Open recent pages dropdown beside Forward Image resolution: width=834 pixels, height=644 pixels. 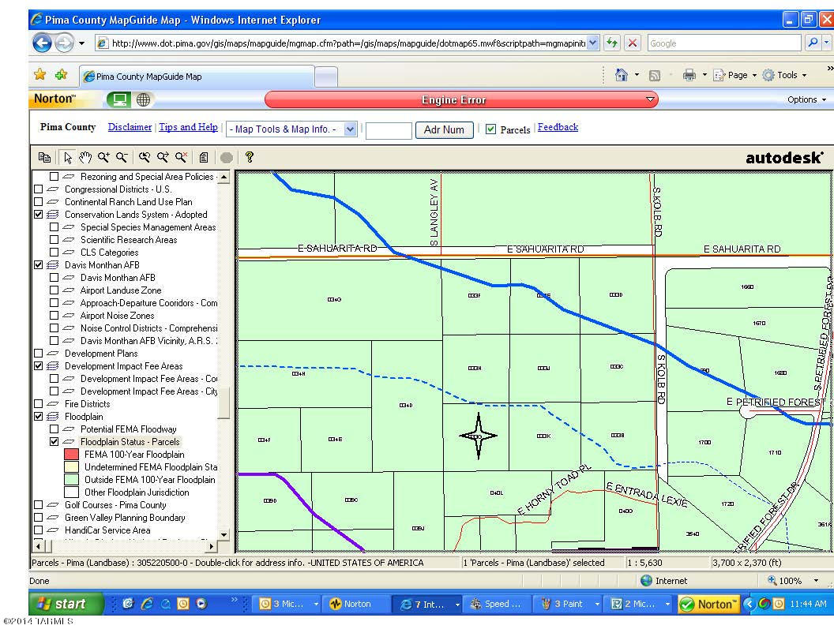pyautogui.click(x=81, y=43)
